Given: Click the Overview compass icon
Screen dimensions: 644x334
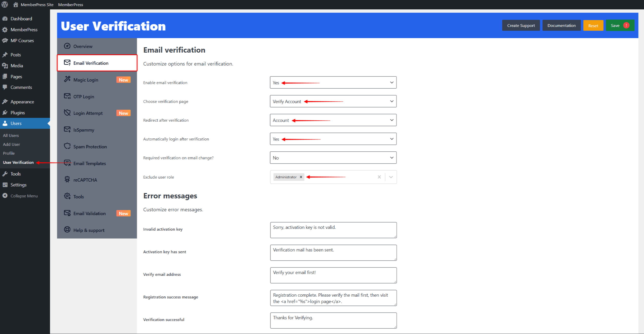Looking at the screenshot, I should (x=67, y=46).
